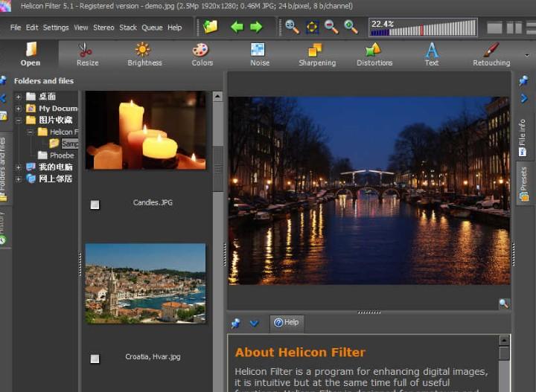The image size is (536, 392).
Task: Tick the Candles.JPG checkbox
Action: (95, 205)
